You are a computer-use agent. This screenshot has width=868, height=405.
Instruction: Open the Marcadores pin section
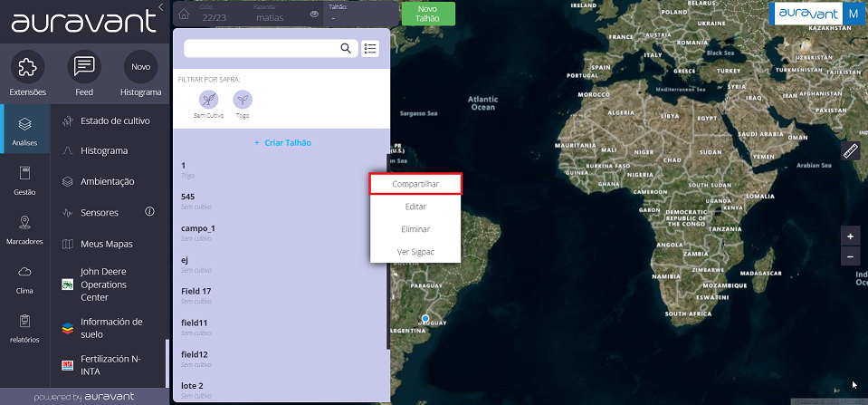[x=25, y=230]
